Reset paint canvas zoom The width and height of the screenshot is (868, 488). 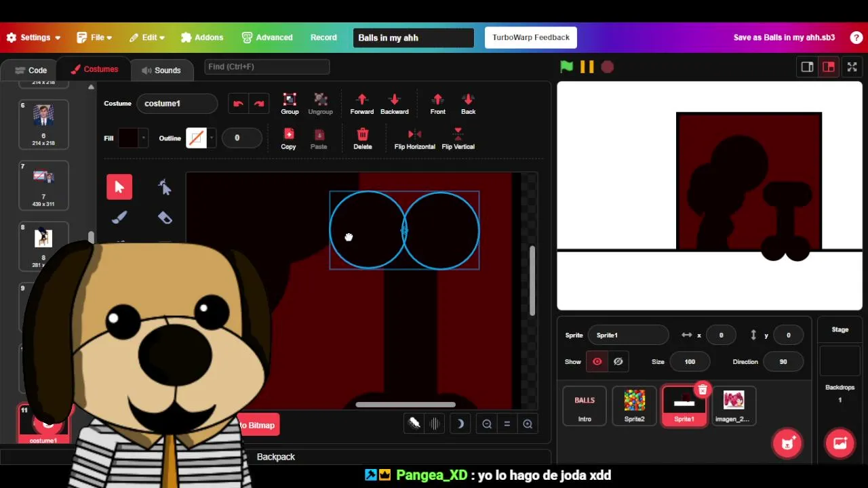507,424
